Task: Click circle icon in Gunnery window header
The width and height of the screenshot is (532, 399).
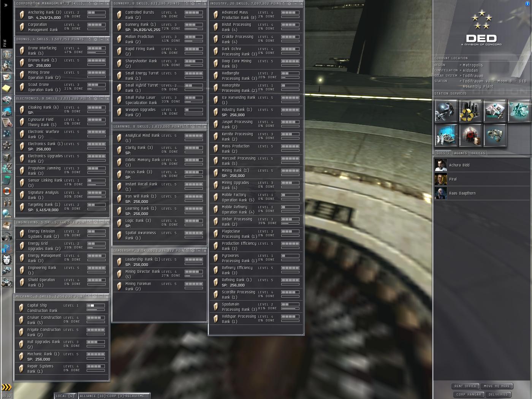Action: [x=193, y=3]
